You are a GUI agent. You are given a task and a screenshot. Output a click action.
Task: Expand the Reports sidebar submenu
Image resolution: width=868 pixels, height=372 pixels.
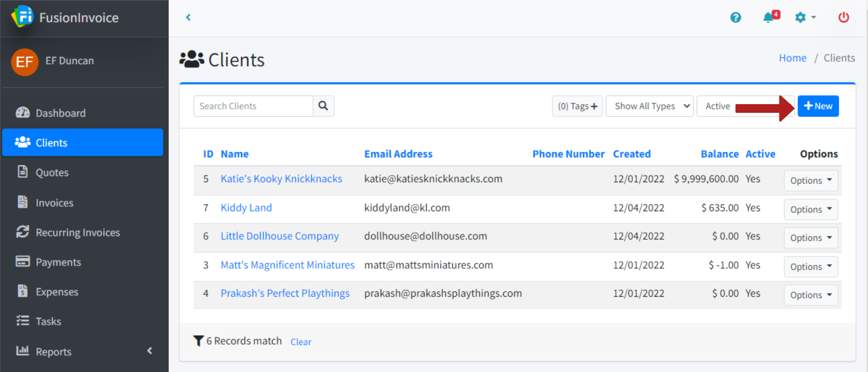pos(149,351)
